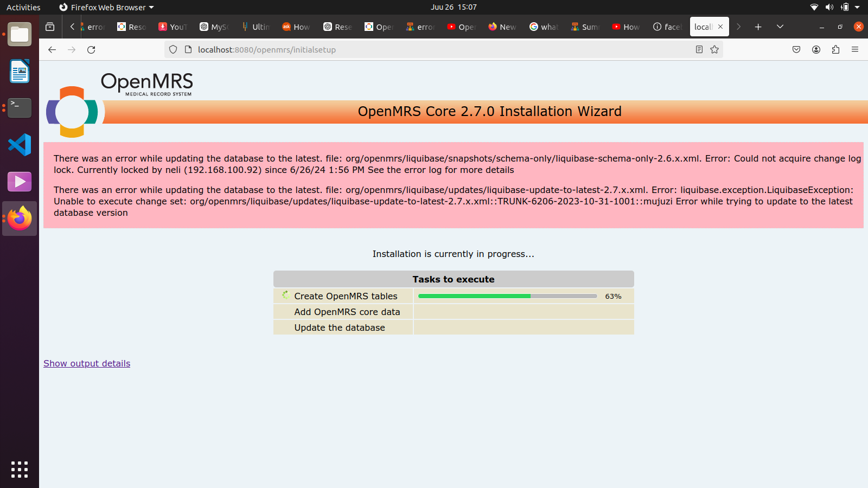Image resolution: width=868 pixels, height=488 pixels.
Task: Switch to the 'New' Firefox tab
Action: click(x=503, y=27)
